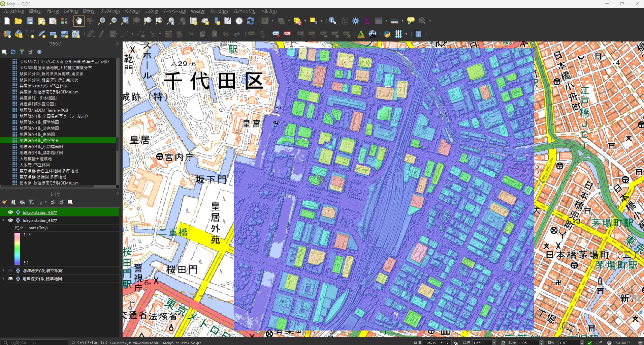
Task: Expand all items in Layers panel
Action: click(x=53, y=202)
